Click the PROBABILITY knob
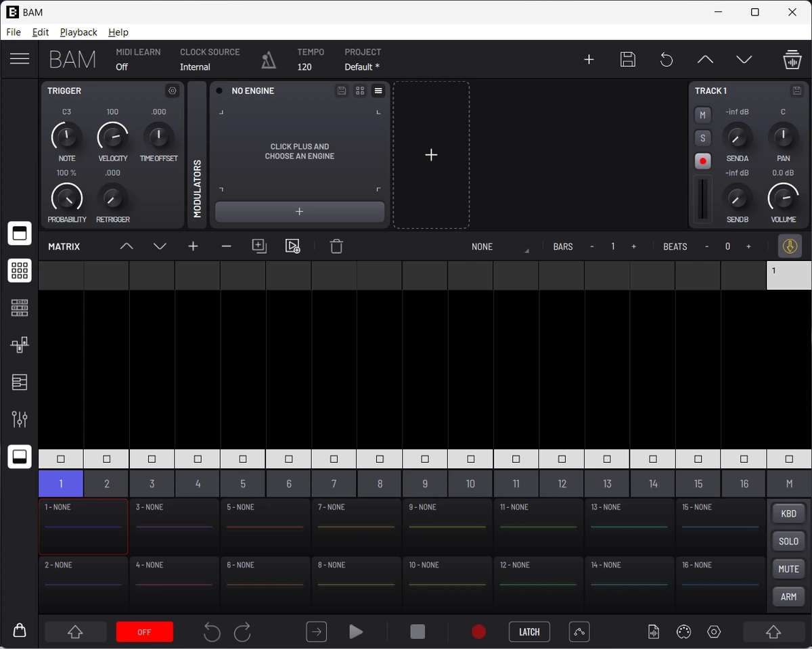Screen dimensions: 812x649 tap(66, 198)
